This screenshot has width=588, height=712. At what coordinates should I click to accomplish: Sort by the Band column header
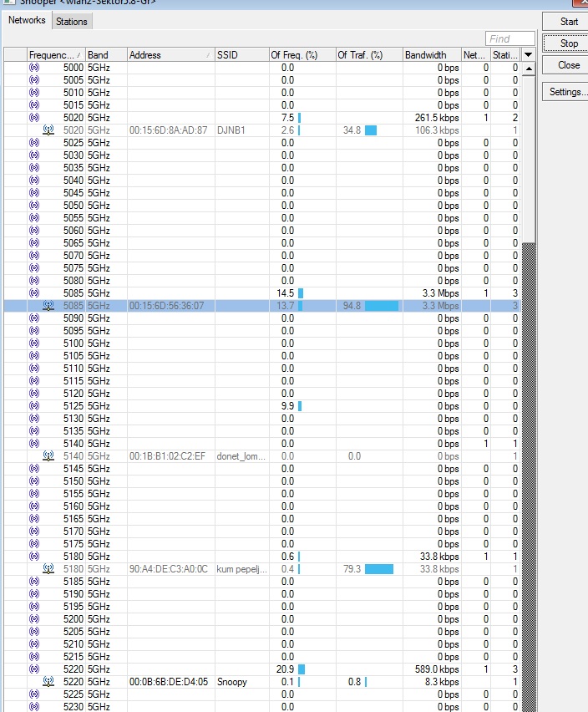tap(106, 55)
